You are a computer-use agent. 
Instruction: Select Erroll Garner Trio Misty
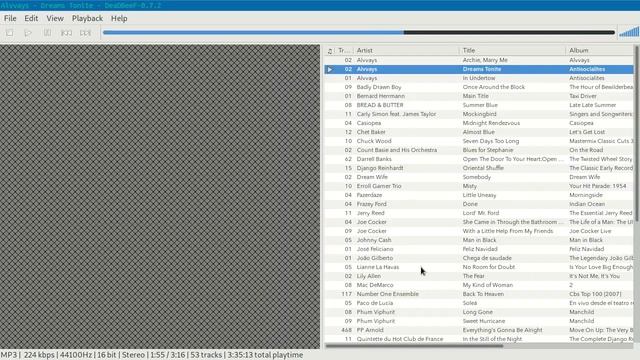point(479,186)
